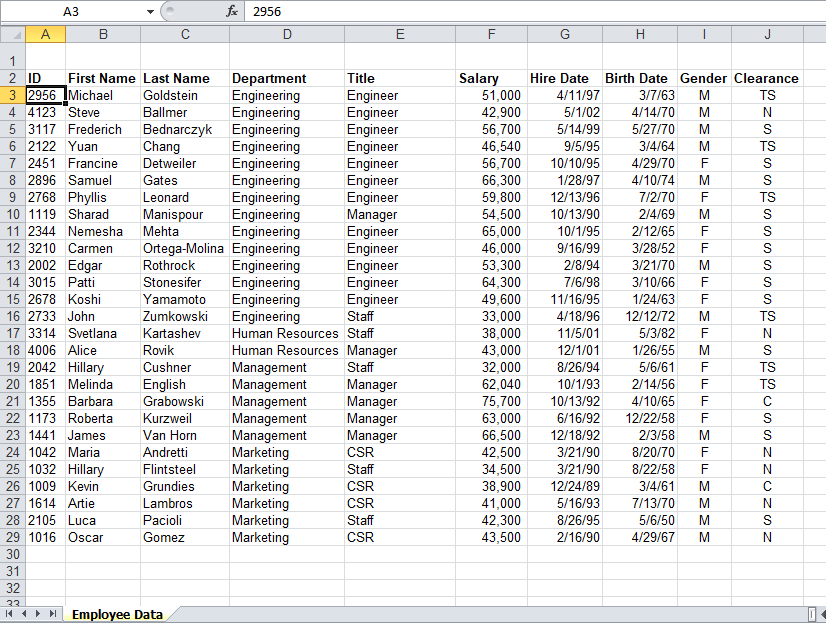Screen dimensions: 826x623
Task: Select cell with first name Svetlana
Action: pos(103,333)
